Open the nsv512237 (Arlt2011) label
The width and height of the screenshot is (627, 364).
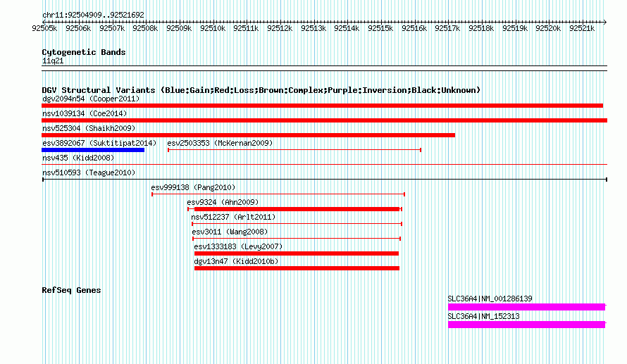[233, 217]
